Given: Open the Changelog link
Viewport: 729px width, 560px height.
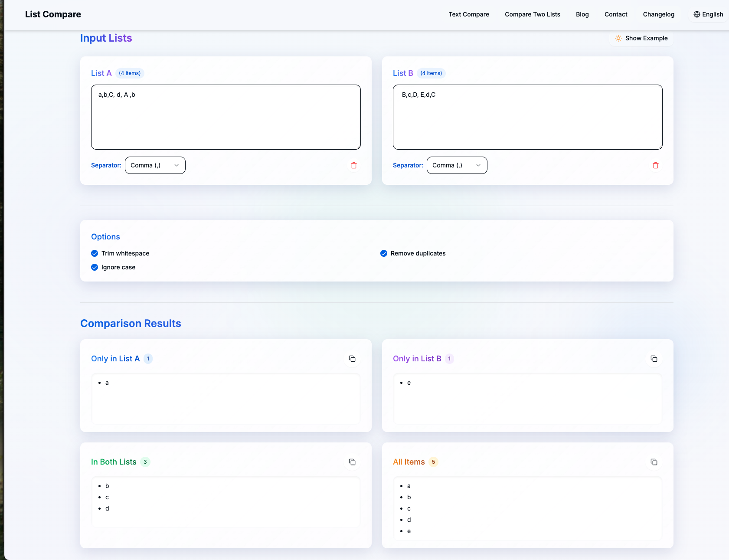Looking at the screenshot, I should pos(658,14).
